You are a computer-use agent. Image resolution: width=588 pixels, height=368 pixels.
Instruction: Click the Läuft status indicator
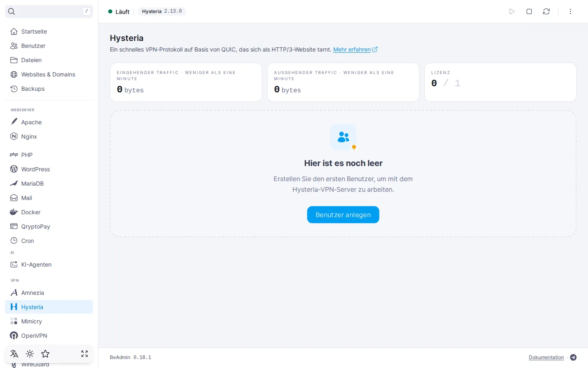pos(119,11)
